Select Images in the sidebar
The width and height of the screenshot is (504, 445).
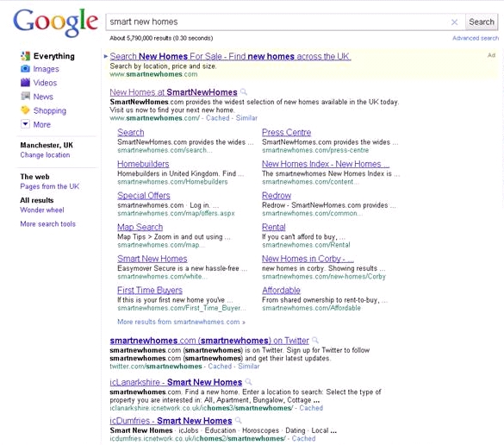point(46,69)
